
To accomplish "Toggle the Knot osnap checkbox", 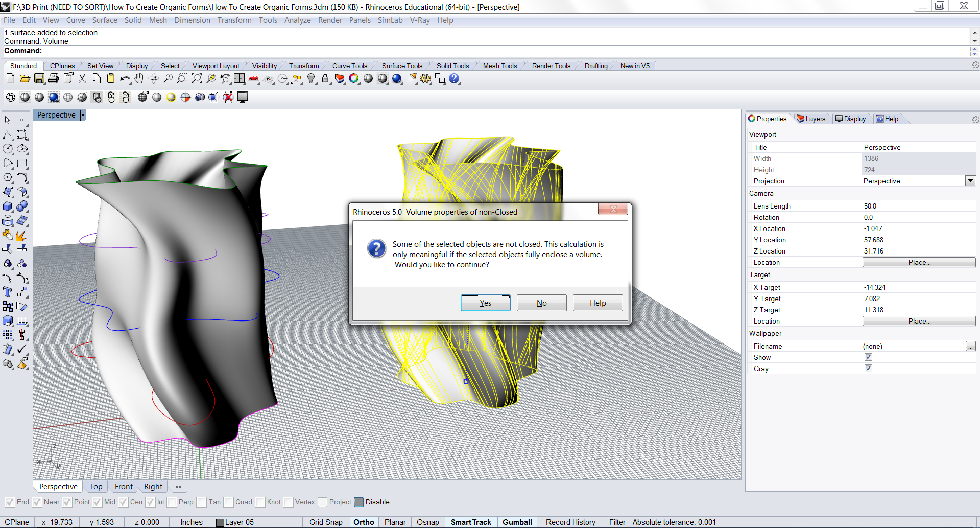I will point(260,502).
